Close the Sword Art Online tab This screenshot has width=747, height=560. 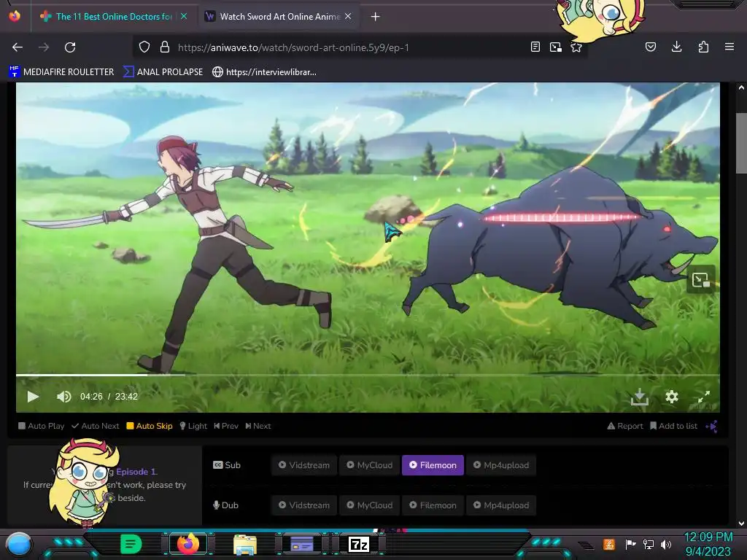348,16
